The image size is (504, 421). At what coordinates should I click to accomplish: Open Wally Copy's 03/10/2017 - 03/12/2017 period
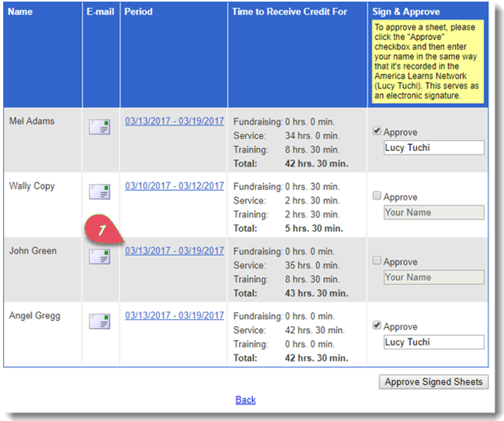(x=175, y=186)
